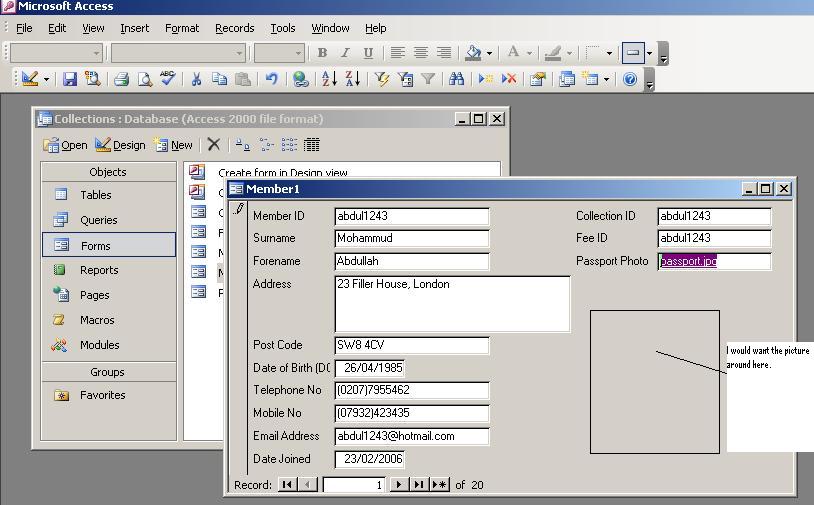Sort descending with Z-A icon
The height and width of the screenshot is (505, 814).
pyautogui.click(x=352, y=79)
